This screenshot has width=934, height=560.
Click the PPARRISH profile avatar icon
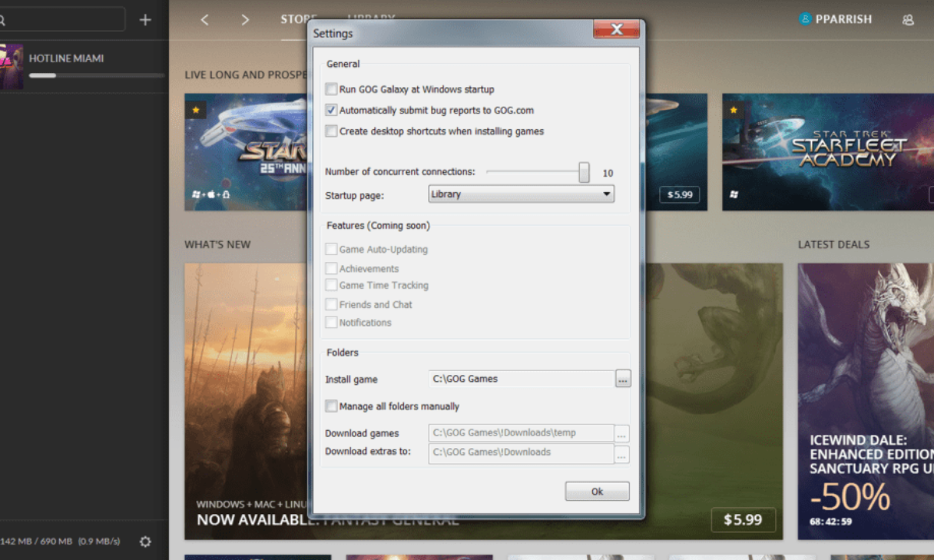[805, 19]
